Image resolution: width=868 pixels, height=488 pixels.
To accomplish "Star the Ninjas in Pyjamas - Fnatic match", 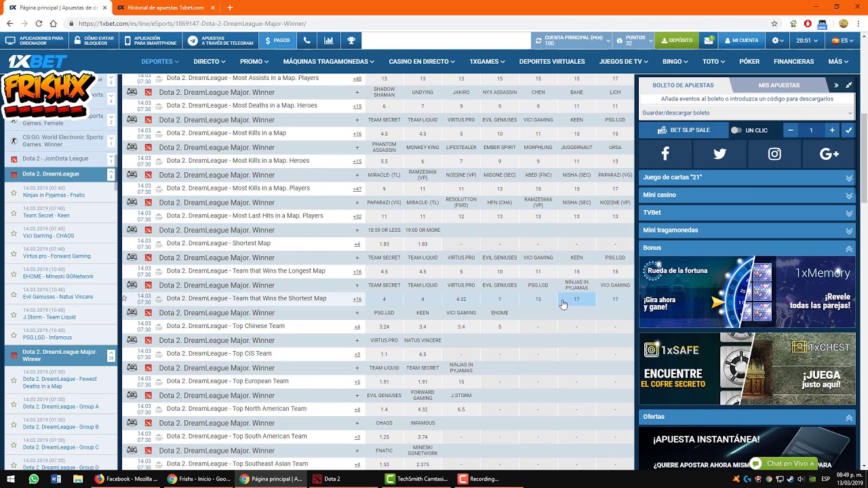I will [14, 192].
